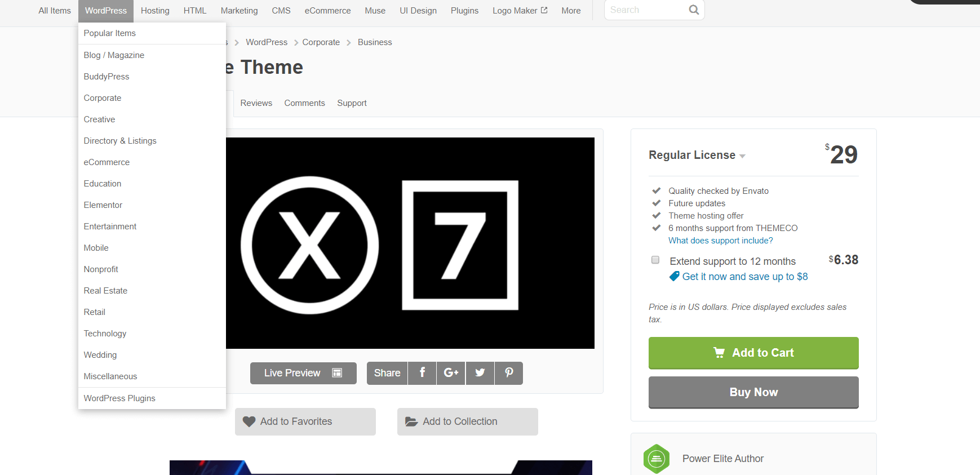Select Technology menu entry
This screenshot has height=475, width=980.
tap(152, 334)
